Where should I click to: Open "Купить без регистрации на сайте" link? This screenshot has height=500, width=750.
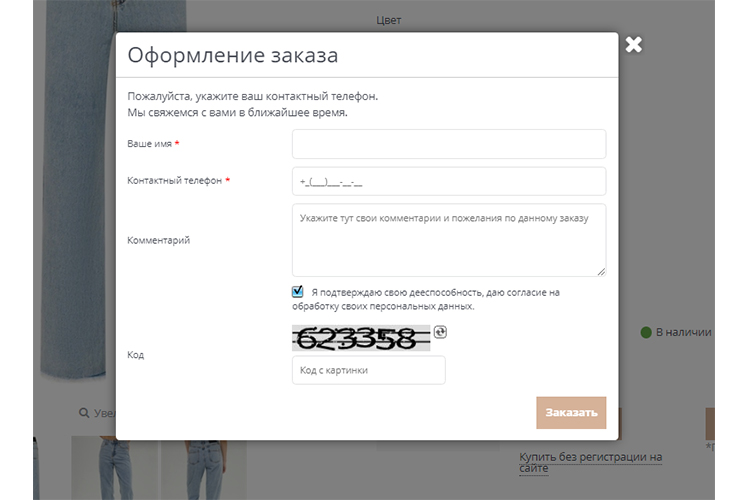coord(590,462)
